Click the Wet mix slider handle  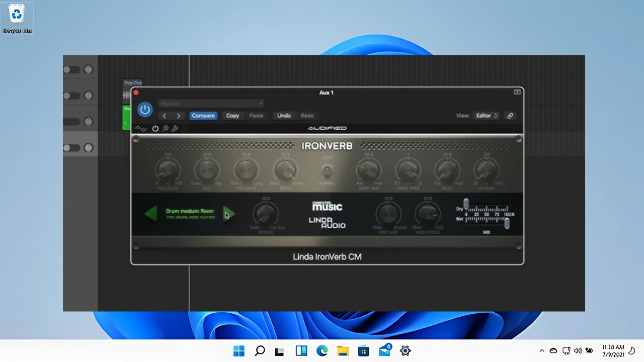507,224
